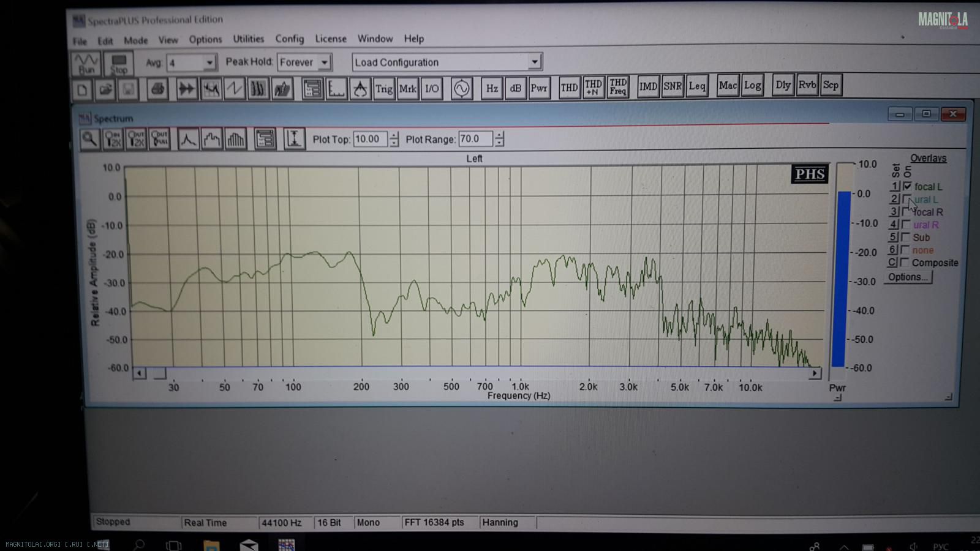The width and height of the screenshot is (980, 551).
Task: Open the Utilities menu
Action: coord(248,39)
